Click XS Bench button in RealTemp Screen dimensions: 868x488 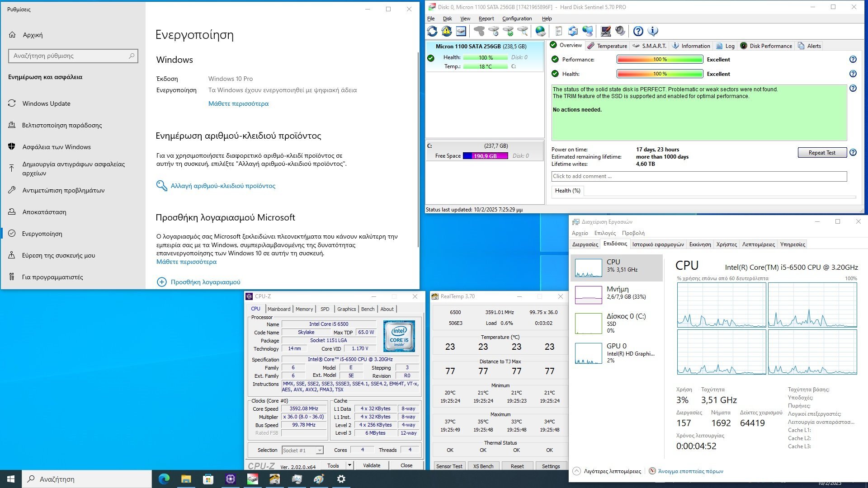483,466
